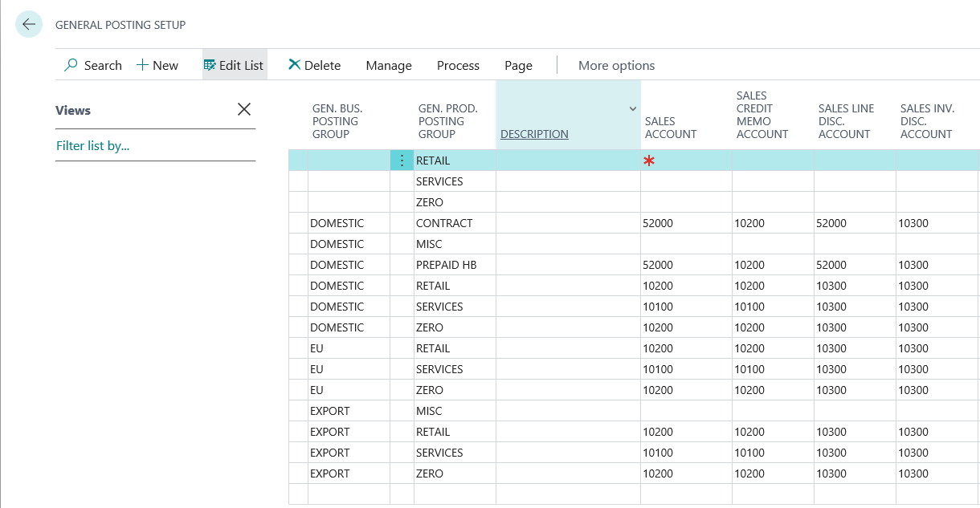Click the Sales Account cell with red asterisk
This screenshot has height=508, width=980.
click(685, 161)
